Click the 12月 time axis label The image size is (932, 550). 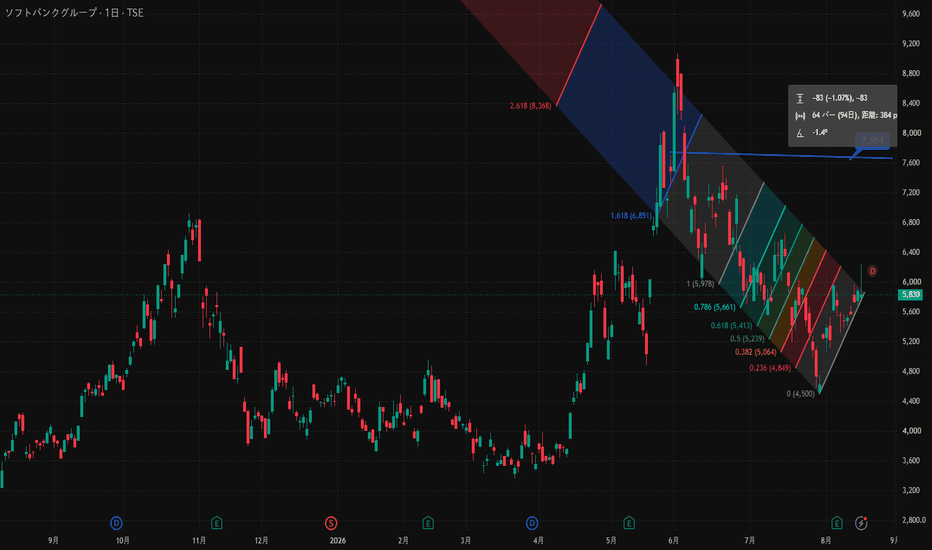click(261, 540)
